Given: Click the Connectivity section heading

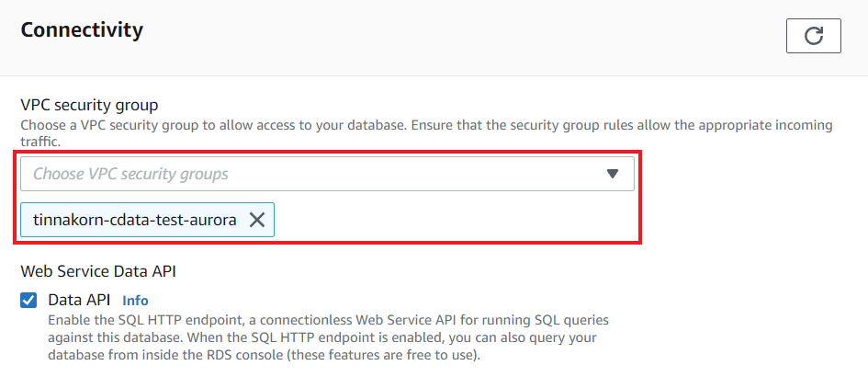Looking at the screenshot, I should [x=82, y=29].
